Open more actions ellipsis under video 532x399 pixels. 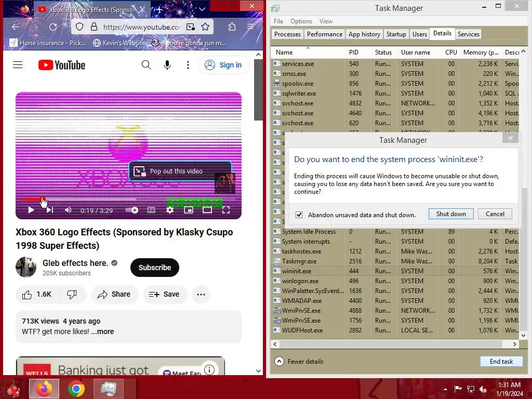[201, 294]
